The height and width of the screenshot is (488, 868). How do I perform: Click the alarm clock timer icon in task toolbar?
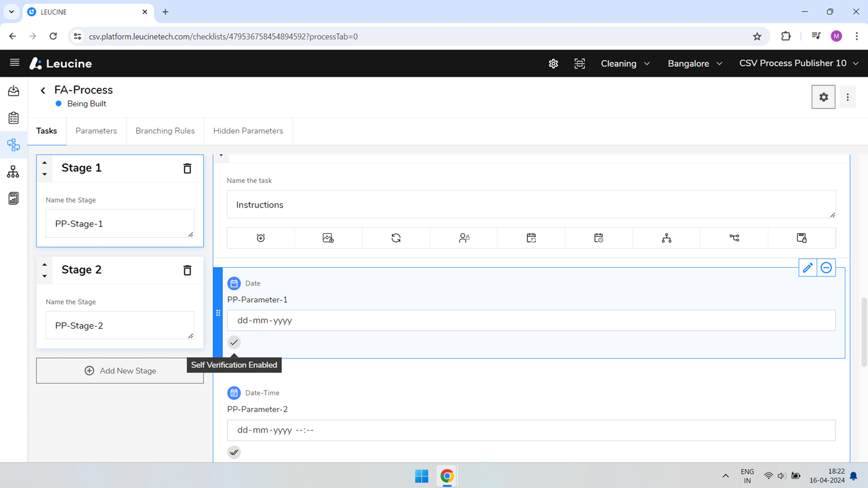point(261,238)
